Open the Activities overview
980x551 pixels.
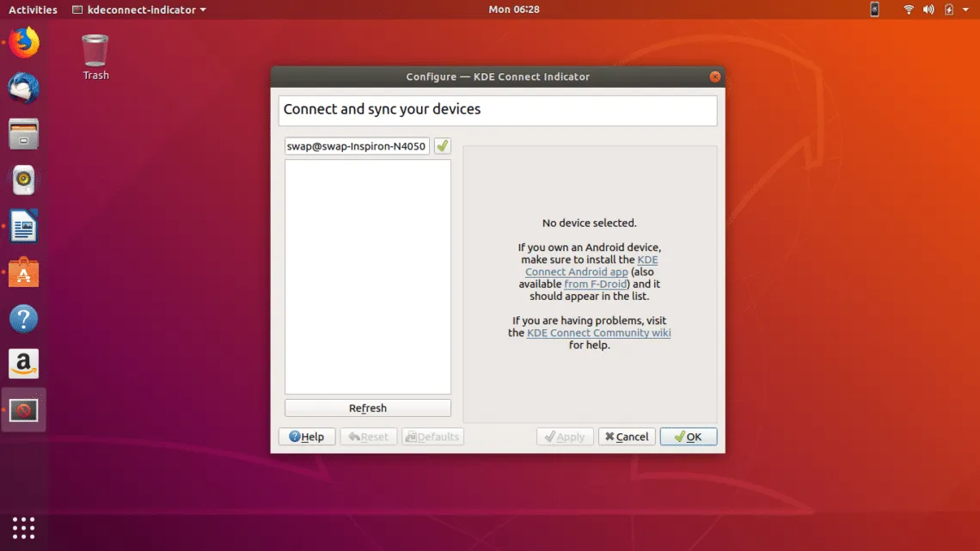[x=33, y=9]
